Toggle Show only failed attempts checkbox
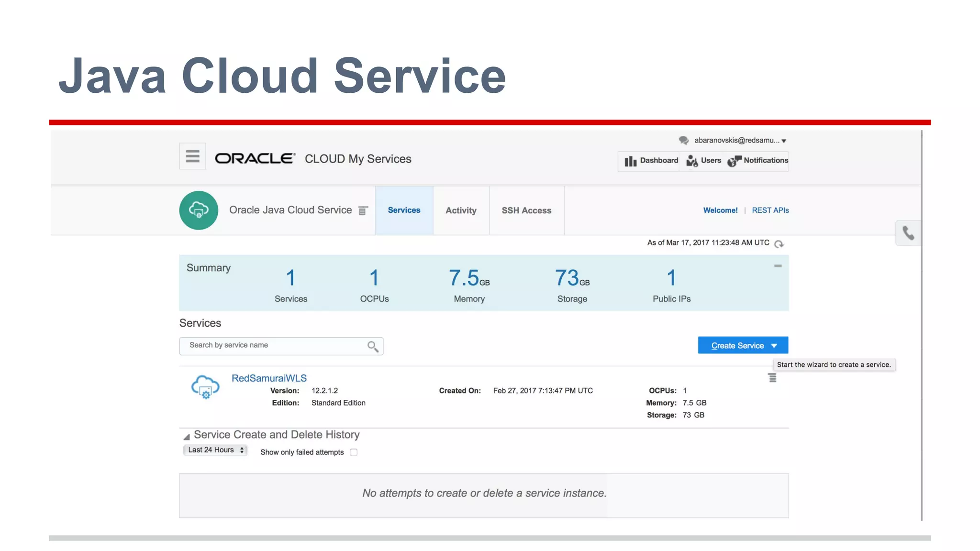This screenshot has height=551, width=980. (x=354, y=452)
